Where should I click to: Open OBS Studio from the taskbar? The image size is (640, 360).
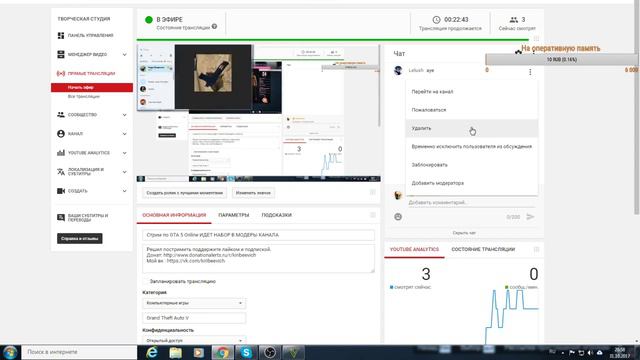point(270,352)
